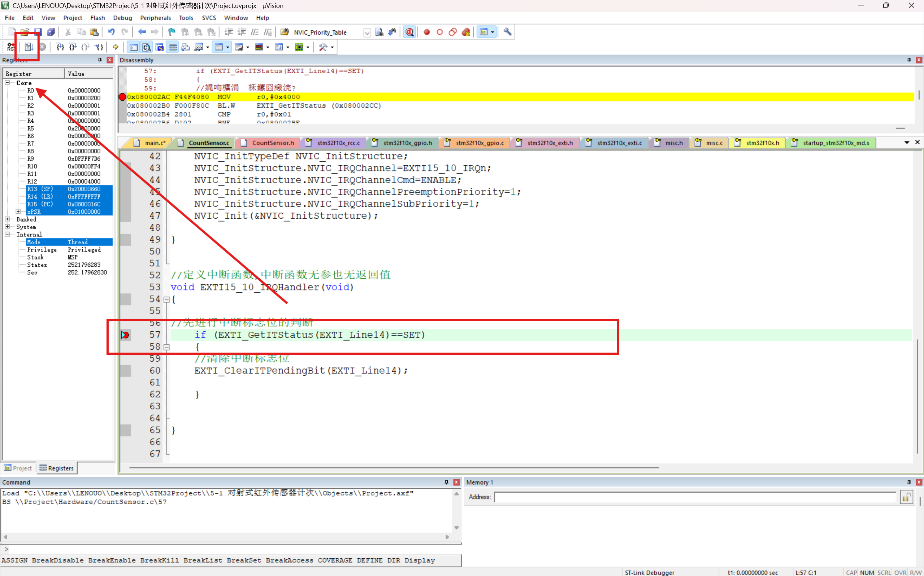Enable/disable breakpoint hollow red circle icon

tap(440, 32)
